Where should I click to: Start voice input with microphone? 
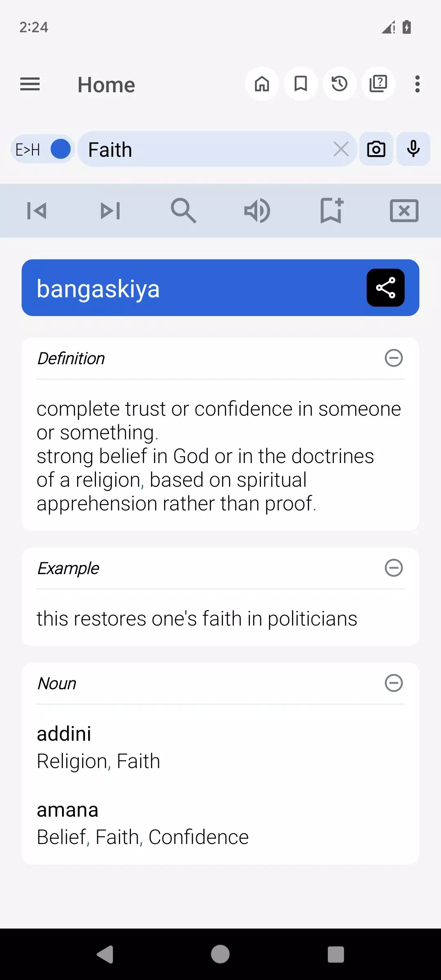[x=413, y=149]
